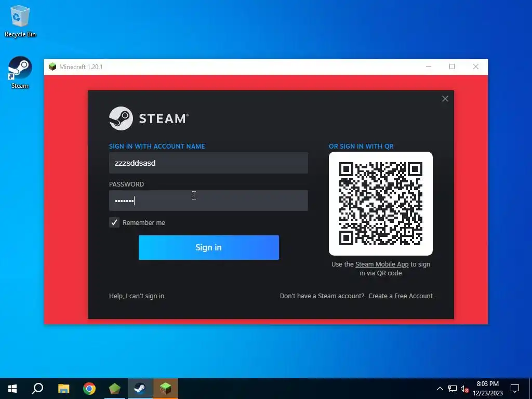The image size is (532, 399).
Task: Open the Windows Start menu
Action: 12,389
